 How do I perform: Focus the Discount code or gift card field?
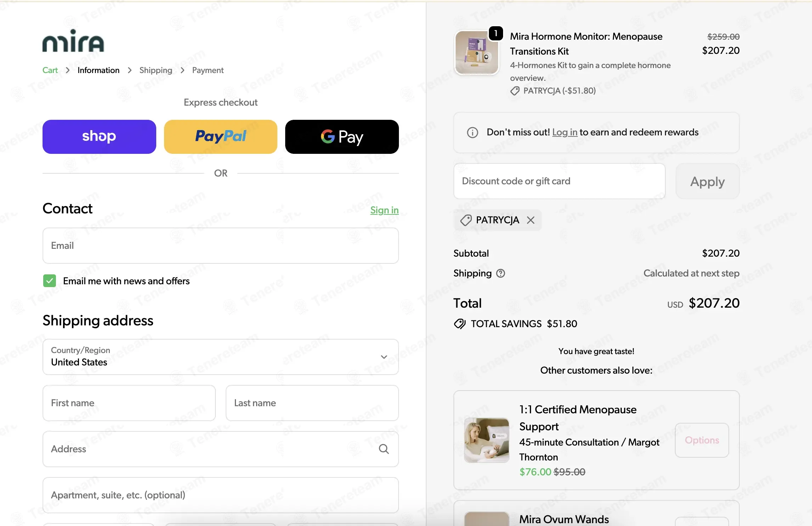(x=559, y=181)
